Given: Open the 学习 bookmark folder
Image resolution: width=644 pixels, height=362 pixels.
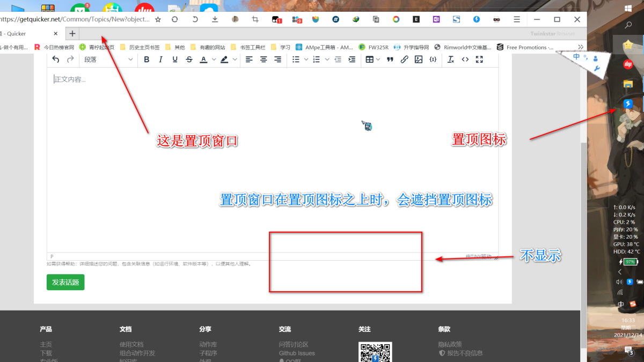Looking at the screenshot, I should [x=280, y=47].
